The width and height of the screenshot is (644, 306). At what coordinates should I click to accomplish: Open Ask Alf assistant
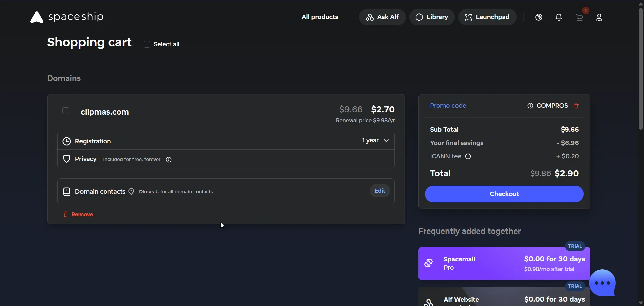(x=382, y=17)
